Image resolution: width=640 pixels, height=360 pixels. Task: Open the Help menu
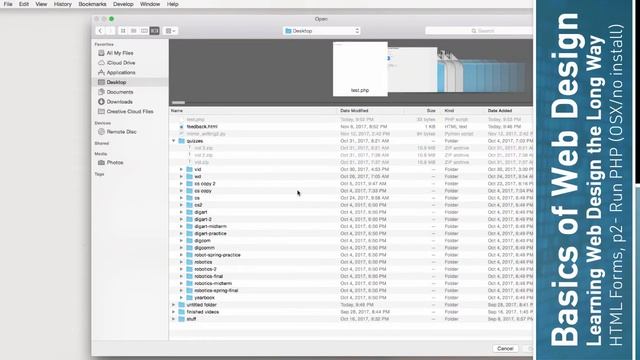point(172,4)
